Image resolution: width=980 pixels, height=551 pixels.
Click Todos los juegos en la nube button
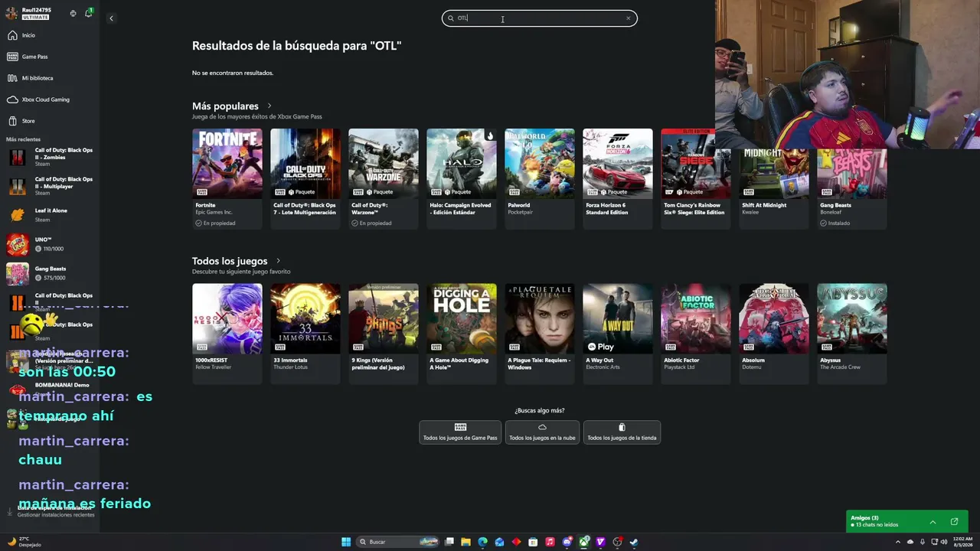pyautogui.click(x=542, y=432)
